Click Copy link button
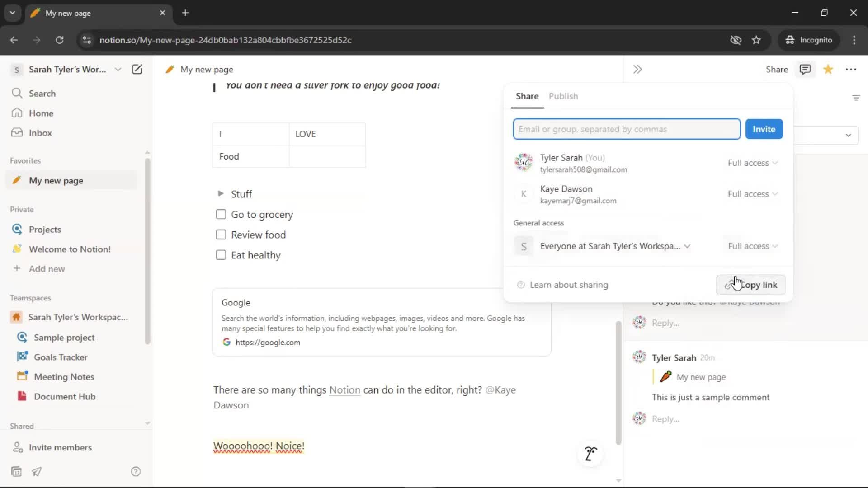 [750, 285]
